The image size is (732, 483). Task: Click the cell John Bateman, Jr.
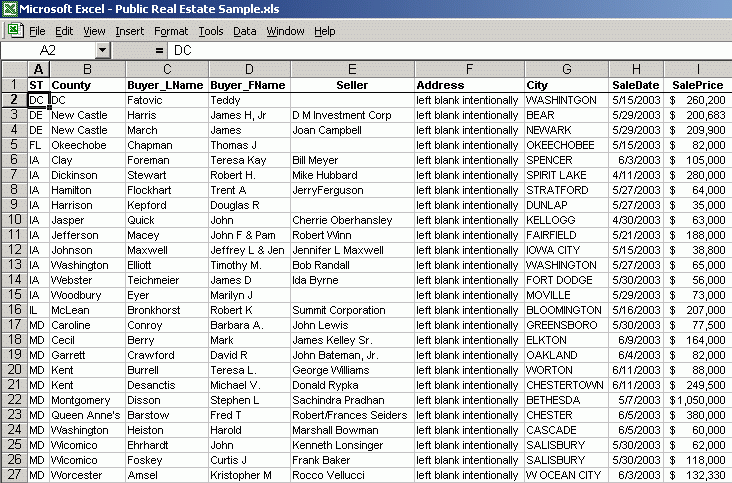pyautogui.click(x=352, y=355)
